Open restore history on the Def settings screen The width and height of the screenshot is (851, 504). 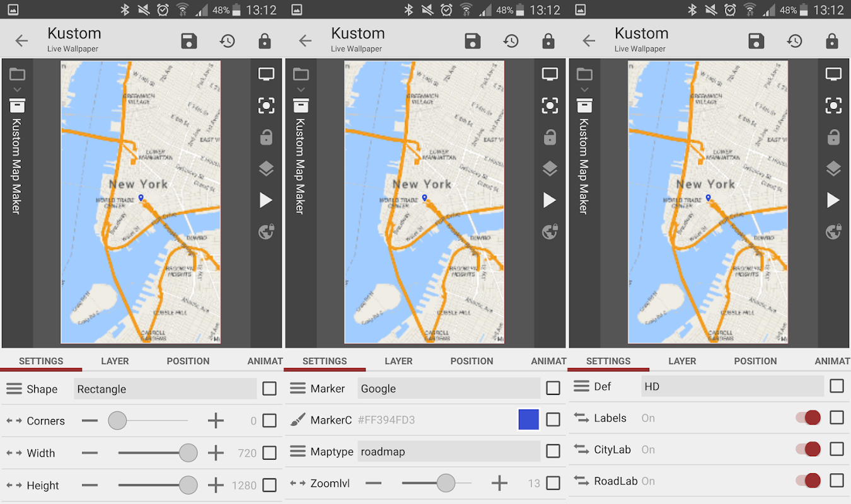pos(794,42)
